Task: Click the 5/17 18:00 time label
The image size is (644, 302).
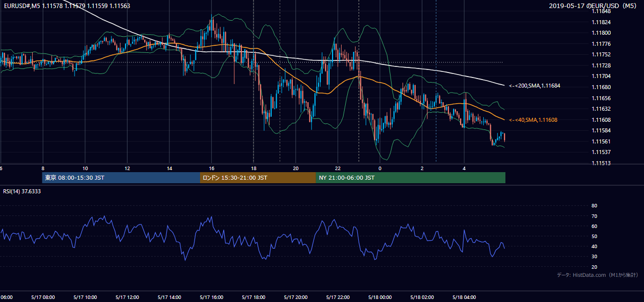Action: (253, 297)
